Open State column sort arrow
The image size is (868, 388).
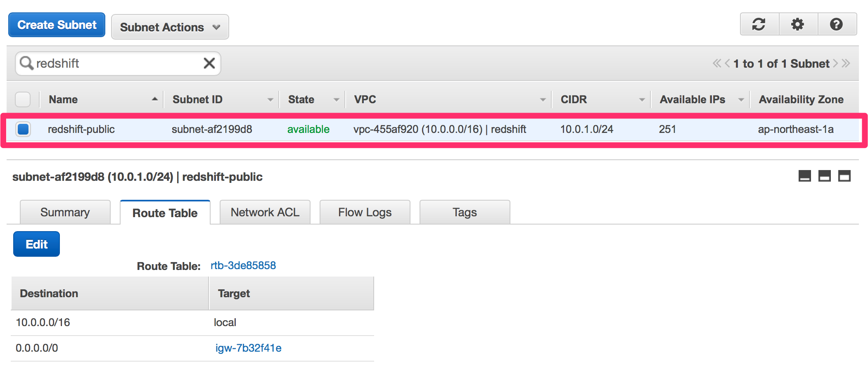(x=337, y=99)
